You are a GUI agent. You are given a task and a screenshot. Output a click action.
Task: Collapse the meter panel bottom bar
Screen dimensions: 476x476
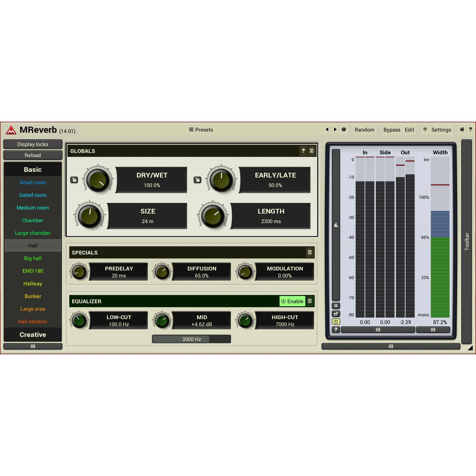[x=391, y=346]
